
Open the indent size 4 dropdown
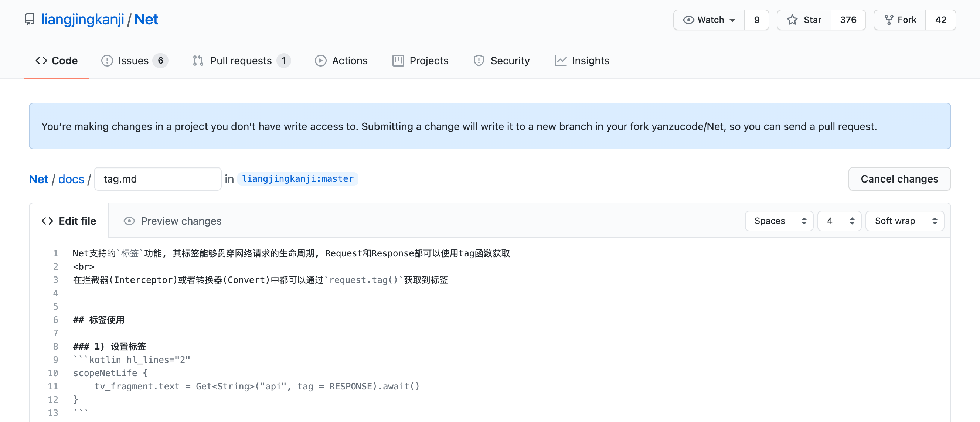pos(839,221)
